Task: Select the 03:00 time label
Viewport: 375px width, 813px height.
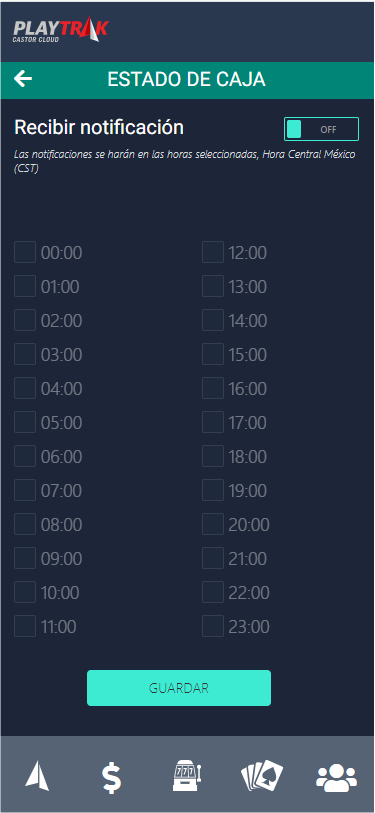Action: tap(61, 355)
